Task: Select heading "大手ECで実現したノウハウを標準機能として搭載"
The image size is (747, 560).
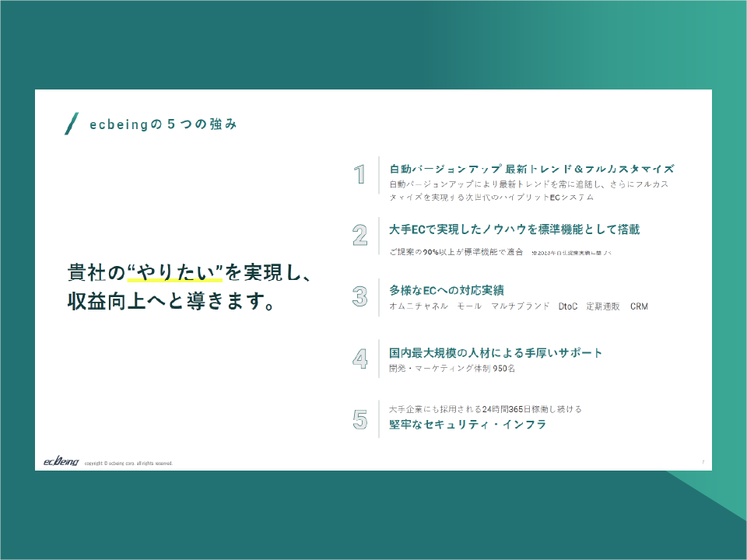Action: coord(514,229)
